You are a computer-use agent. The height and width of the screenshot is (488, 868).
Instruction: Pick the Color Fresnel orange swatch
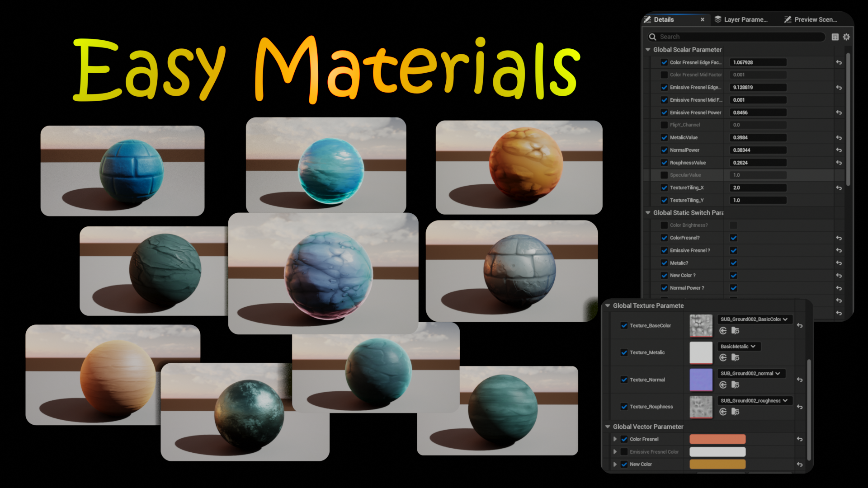pos(717,439)
